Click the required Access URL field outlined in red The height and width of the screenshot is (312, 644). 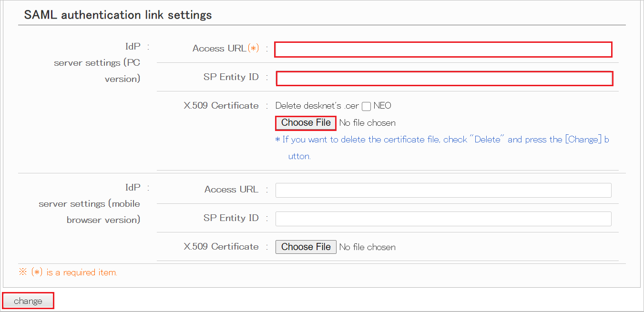[443, 49]
